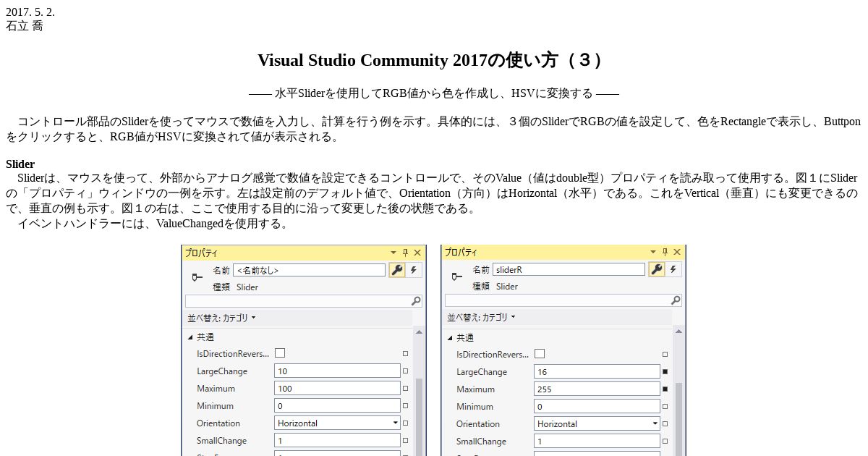Click the LargeChange field with value 16
The image size is (868, 456).
(597, 371)
